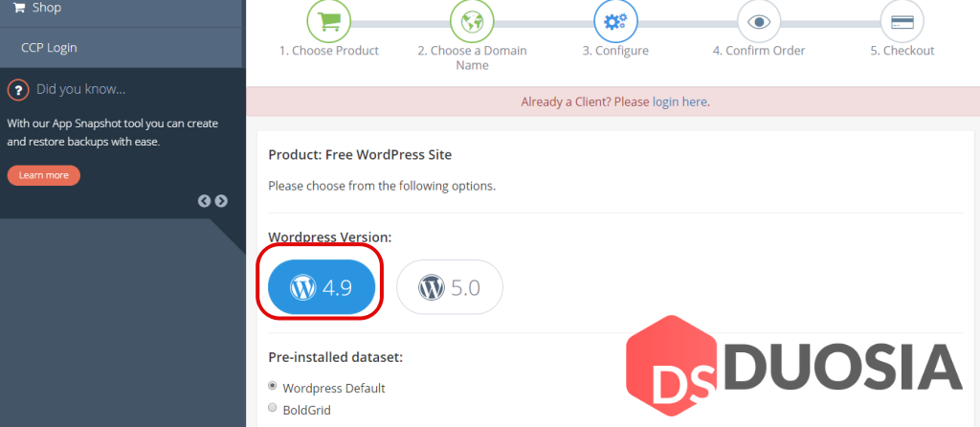Click the Product: Free WordPress Site heading
The width and height of the screenshot is (980, 427).
point(360,154)
